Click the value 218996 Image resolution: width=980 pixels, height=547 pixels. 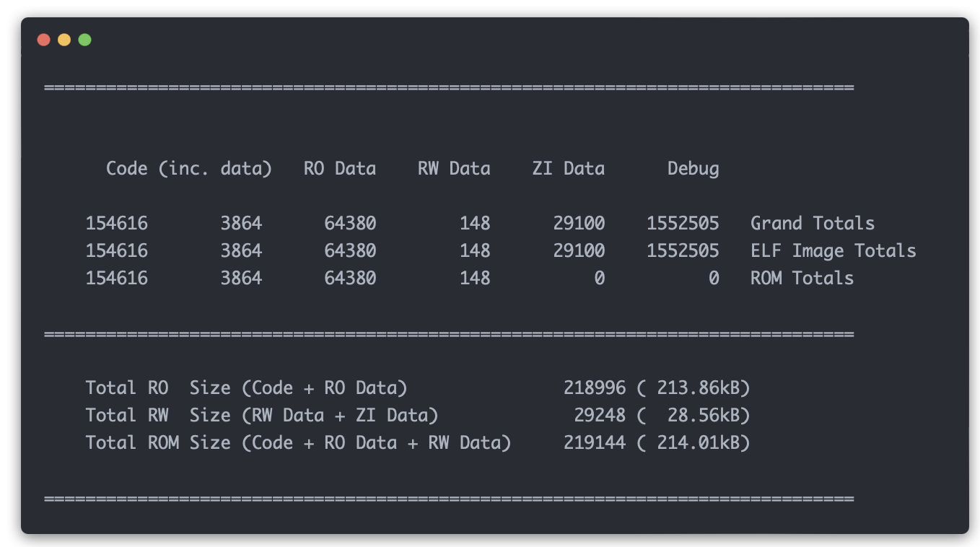[x=595, y=388]
